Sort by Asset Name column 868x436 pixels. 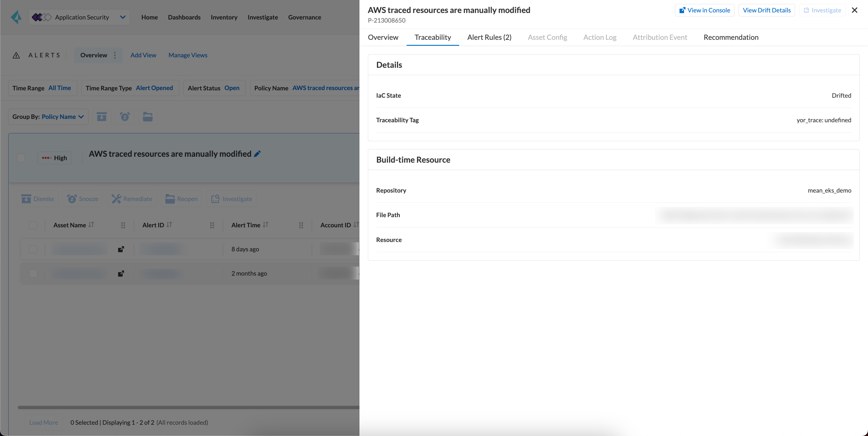[91, 224]
